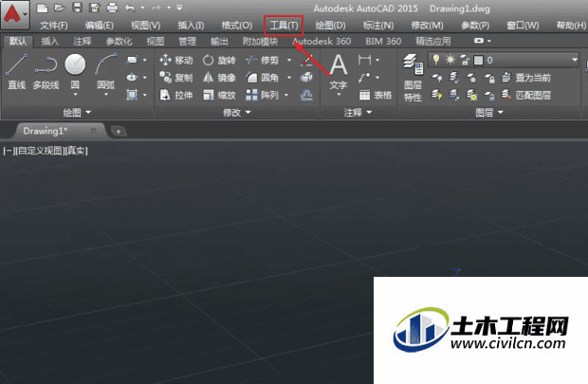Open the quick access toolbar customize dropdown
Viewport: 588px width, 384px height.
[179, 8]
